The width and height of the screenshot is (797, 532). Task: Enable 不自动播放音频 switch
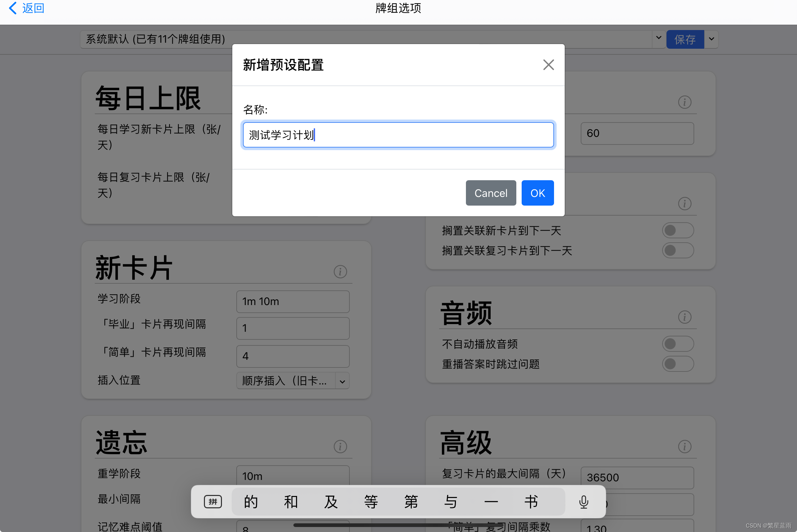(678, 344)
